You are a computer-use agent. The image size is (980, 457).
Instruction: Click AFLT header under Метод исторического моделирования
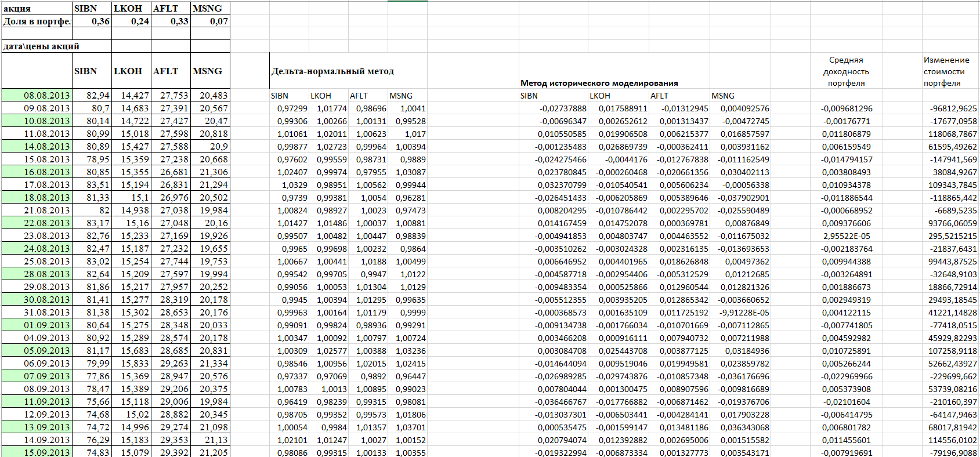click(679, 96)
